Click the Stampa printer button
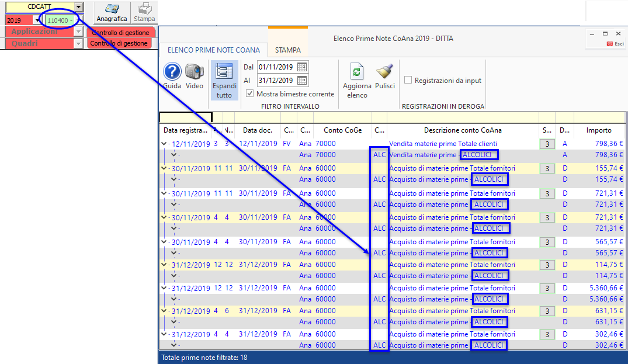Image resolution: width=628 pixels, height=364 pixels. click(x=144, y=12)
